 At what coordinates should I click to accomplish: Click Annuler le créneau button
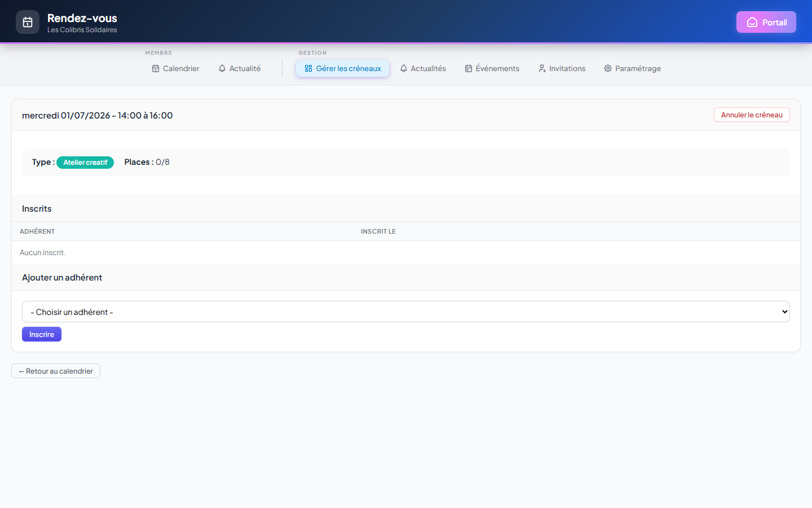coord(752,115)
